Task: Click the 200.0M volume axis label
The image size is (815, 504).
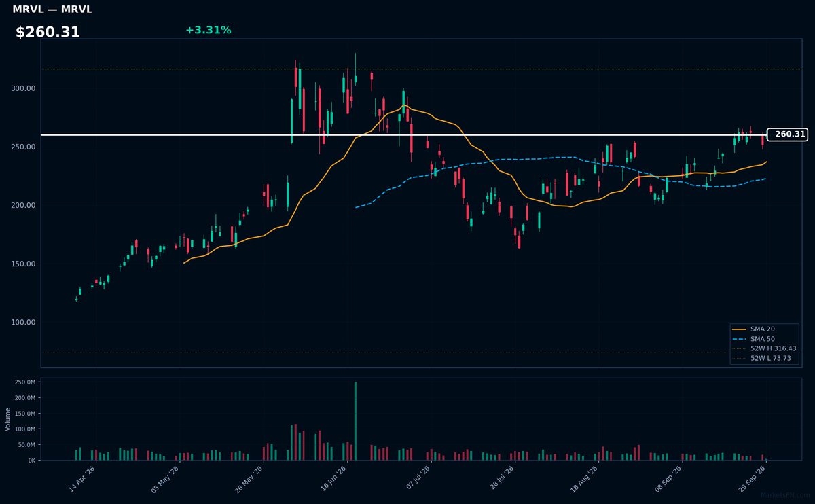Action: click(x=25, y=398)
